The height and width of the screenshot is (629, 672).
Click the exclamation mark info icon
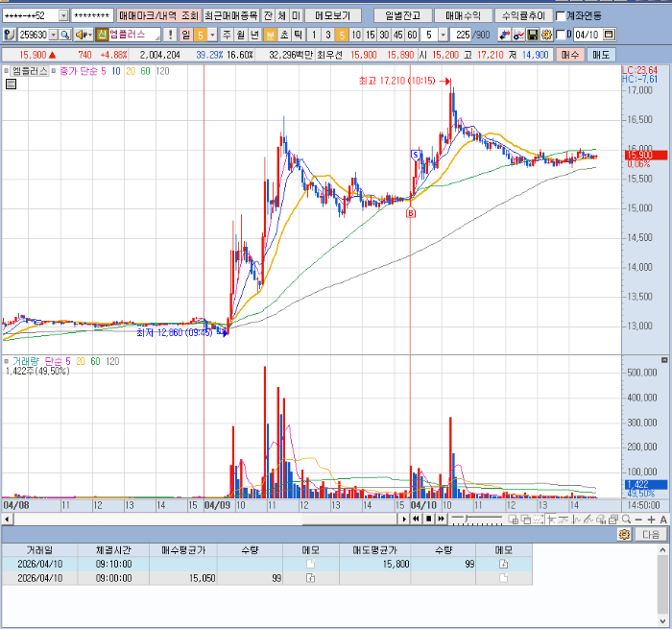(171, 35)
